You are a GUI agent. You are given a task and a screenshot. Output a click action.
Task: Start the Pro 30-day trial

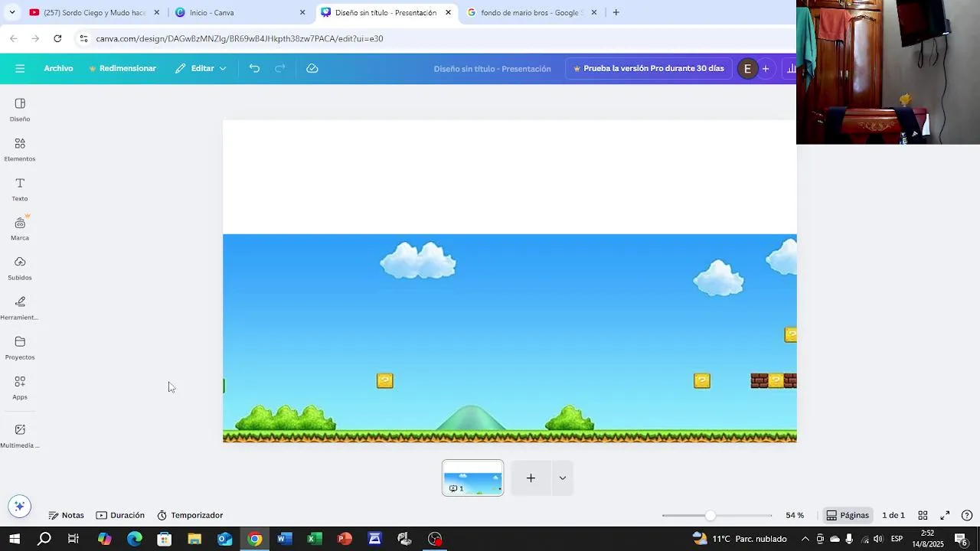point(648,69)
